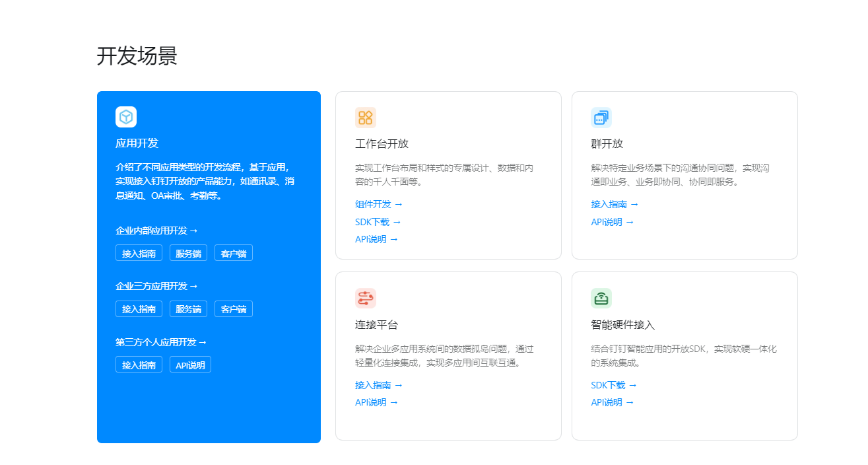Image resolution: width=868 pixels, height=465 pixels.
Task: Click the 连接平台 description text
Action: tap(444, 356)
